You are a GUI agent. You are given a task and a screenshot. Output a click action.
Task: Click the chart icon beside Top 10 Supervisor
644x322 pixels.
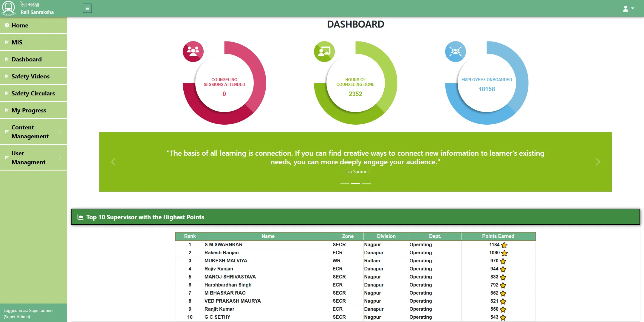click(80, 217)
